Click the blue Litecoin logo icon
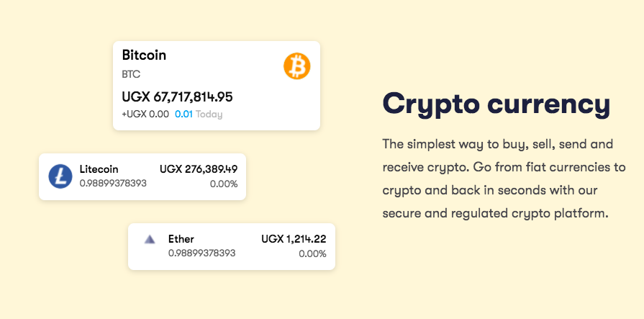Viewport: 644px width, 319px height. pos(60,176)
